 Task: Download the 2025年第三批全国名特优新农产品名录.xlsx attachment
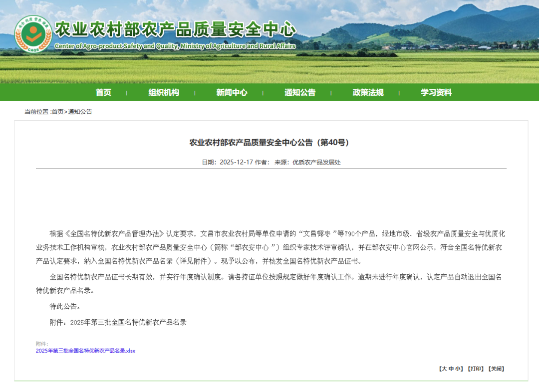(x=86, y=351)
